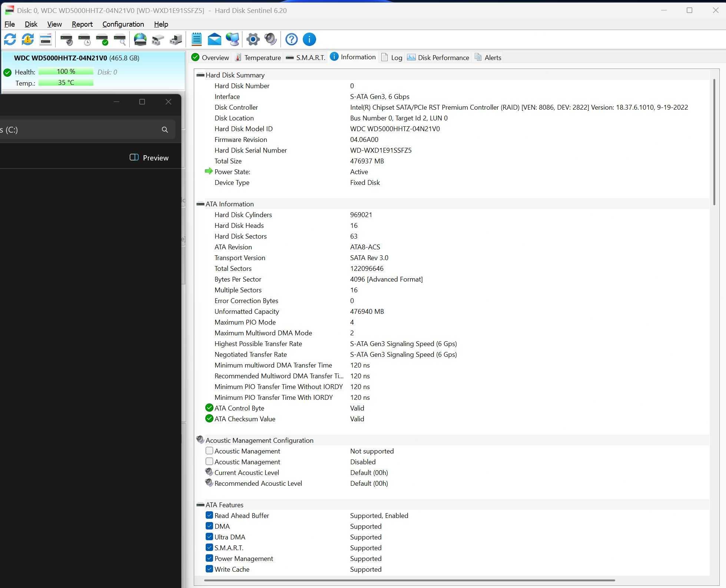The image size is (726, 588).
Task: Click the disk with speaker icon
Action: (67, 39)
